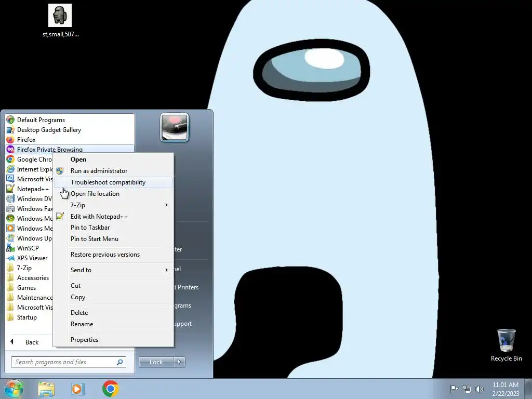Viewport: 532px width, 399px height.
Task: Click the Desktop Gadget Gallery icon
Action: [x=10, y=129]
